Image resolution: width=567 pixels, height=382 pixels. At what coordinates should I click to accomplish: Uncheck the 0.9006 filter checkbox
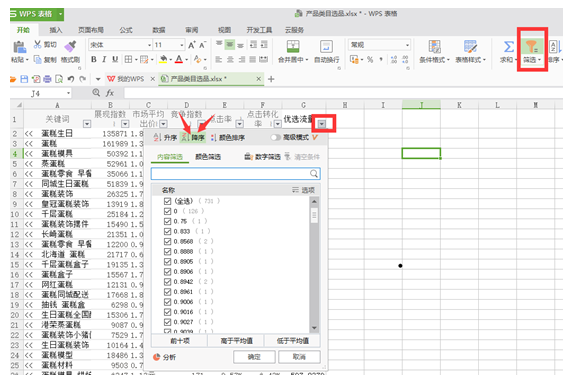[x=167, y=302]
